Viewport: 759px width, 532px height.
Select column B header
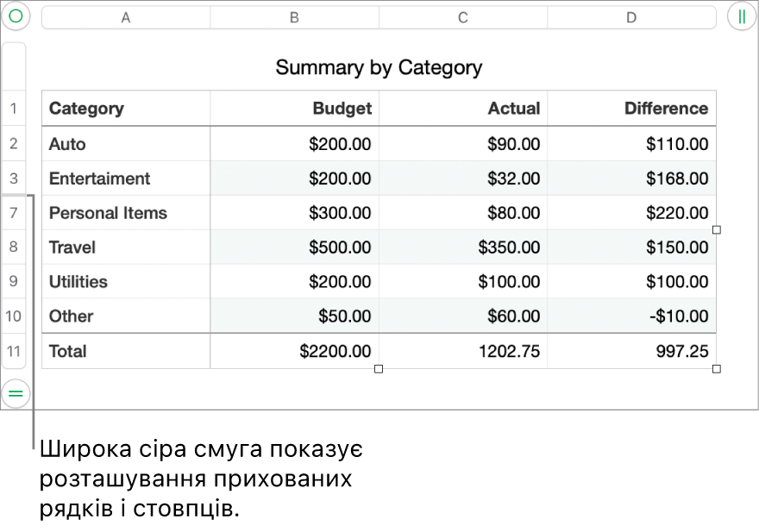pos(294,17)
